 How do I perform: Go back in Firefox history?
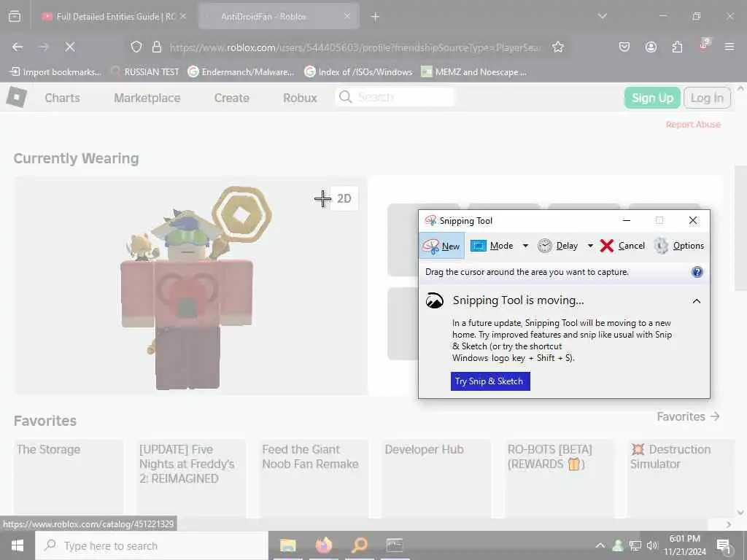[18, 47]
